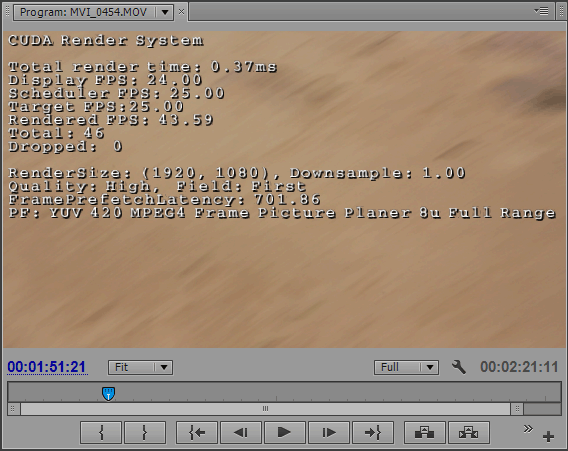Click the zoom scroll bar center grip
This screenshot has height=451, width=568.
point(266,409)
